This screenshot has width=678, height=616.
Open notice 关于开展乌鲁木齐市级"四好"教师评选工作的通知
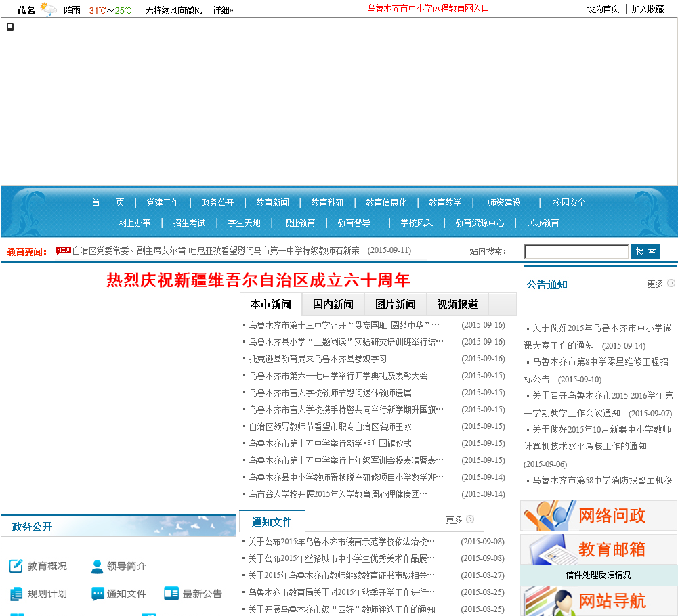[x=341, y=609]
